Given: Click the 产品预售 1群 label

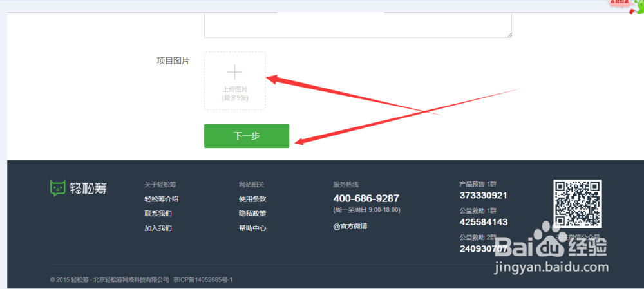Looking at the screenshot, I should pyautogui.click(x=478, y=184).
